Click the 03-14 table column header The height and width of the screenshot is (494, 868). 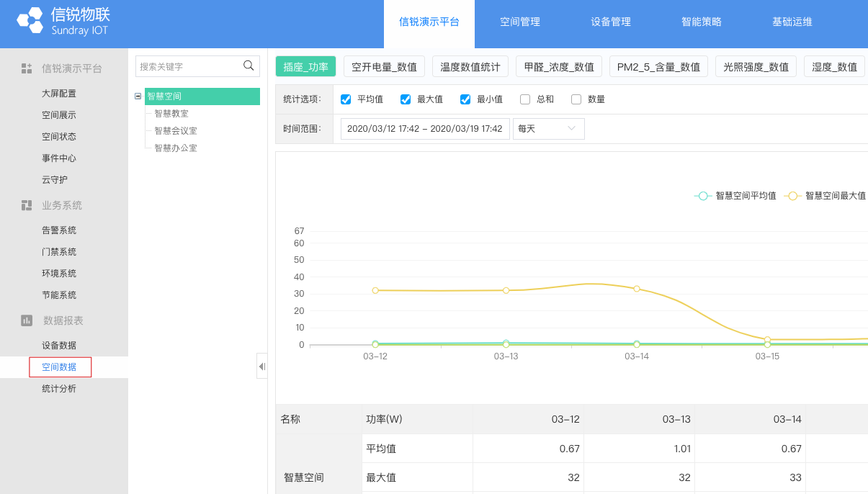pyautogui.click(x=750, y=419)
